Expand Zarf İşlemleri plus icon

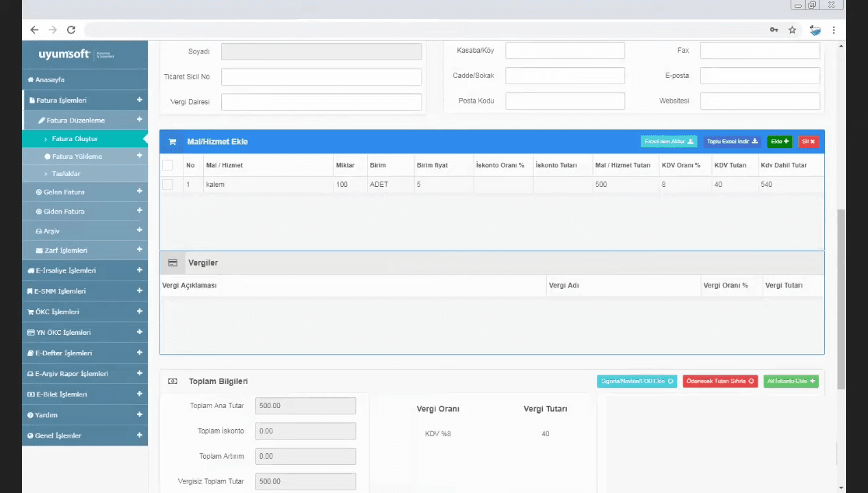coord(140,250)
